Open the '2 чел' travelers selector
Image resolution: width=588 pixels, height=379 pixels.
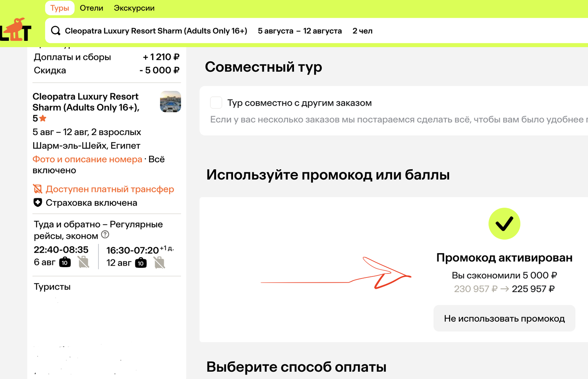[x=362, y=31]
